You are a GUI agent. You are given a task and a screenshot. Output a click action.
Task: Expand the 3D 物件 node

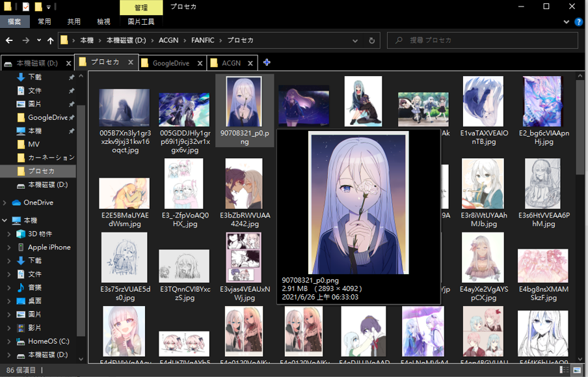click(9, 234)
